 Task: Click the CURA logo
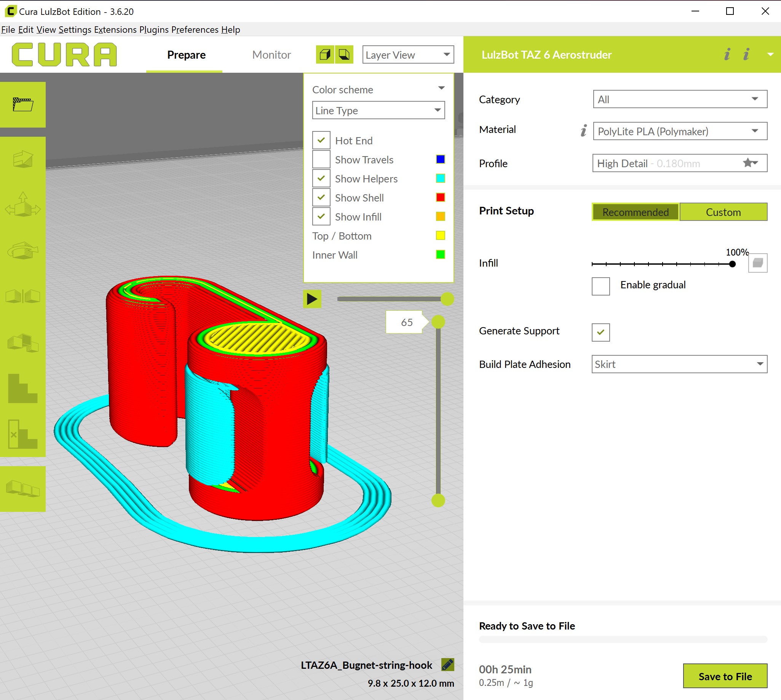(x=64, y=54)
